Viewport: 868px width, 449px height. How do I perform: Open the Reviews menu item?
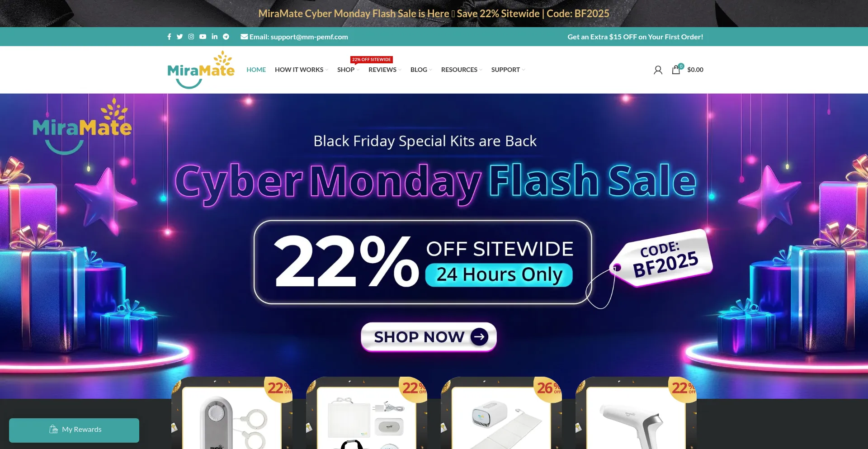point(385,70)
